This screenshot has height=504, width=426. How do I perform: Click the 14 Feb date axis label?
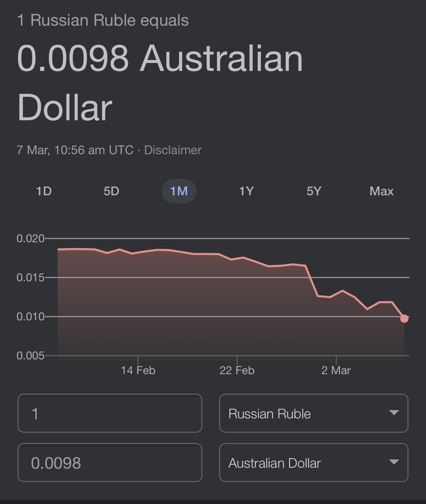pyautogui.click(x=138, y=370)
